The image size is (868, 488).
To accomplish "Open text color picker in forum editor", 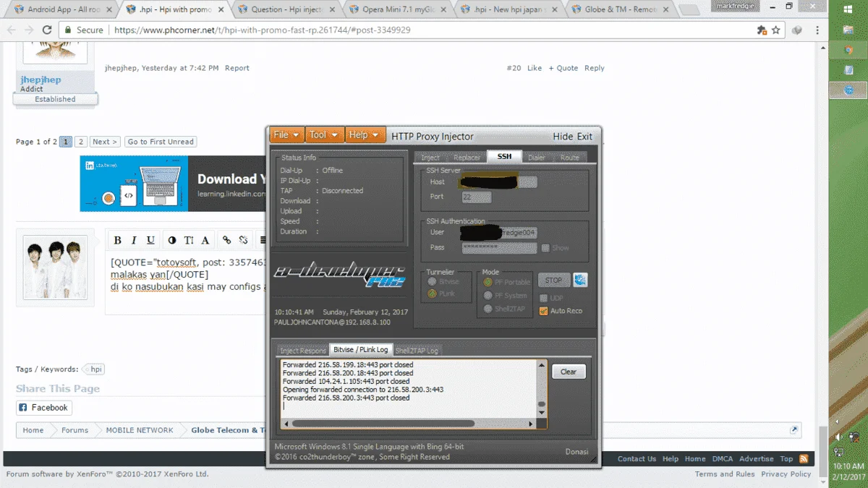I will pyautogui.click(x=172, y=240).
